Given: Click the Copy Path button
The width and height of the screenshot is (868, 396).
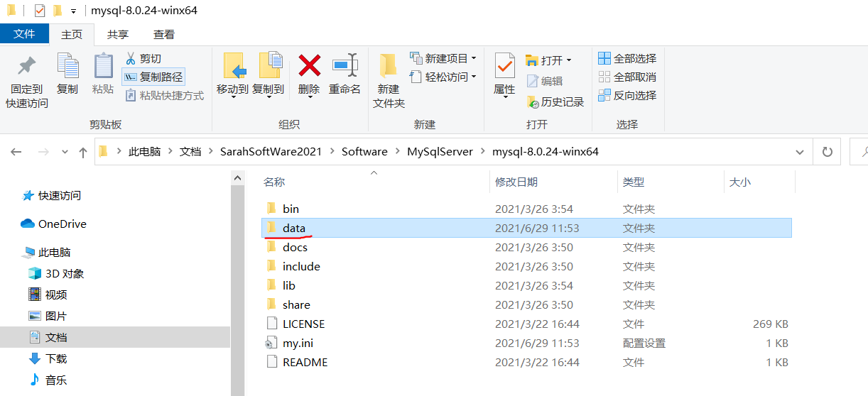Looking at the screenshot, I should [153, 77].
